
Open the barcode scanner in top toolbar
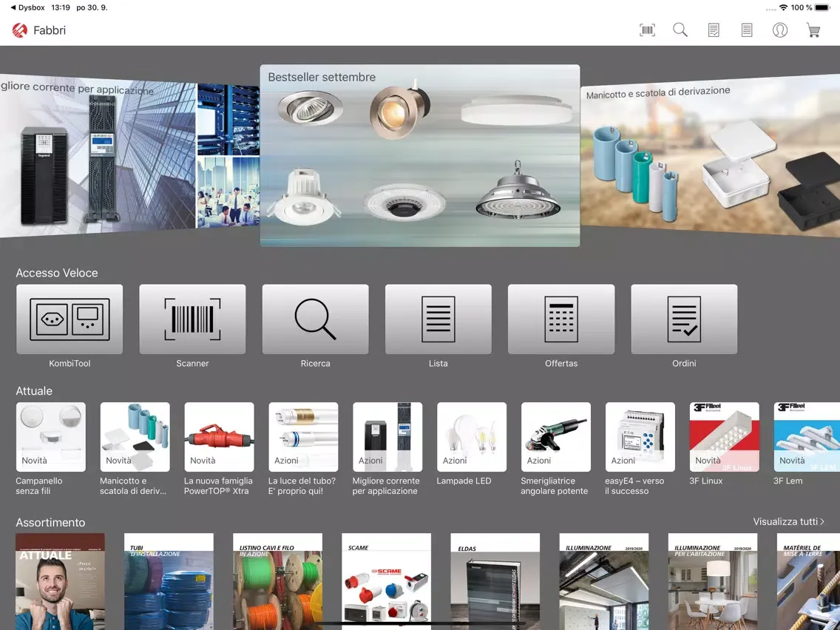pyautogui.click(x=647, y=30)
